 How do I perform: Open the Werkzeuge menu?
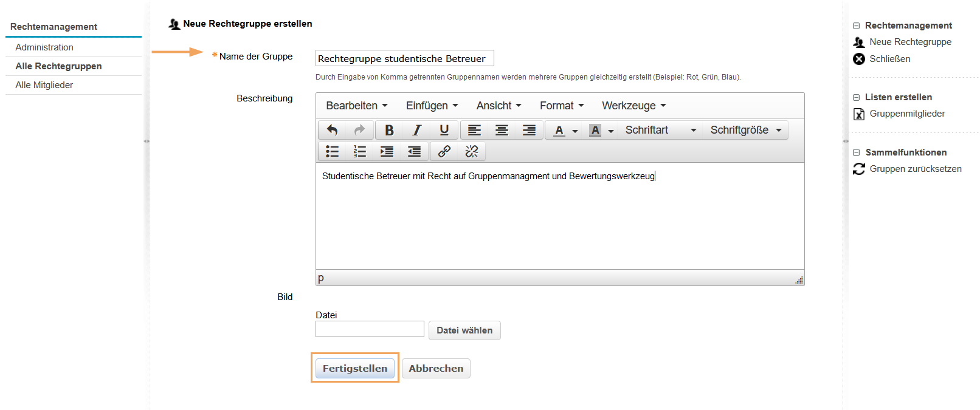(634, 106)
